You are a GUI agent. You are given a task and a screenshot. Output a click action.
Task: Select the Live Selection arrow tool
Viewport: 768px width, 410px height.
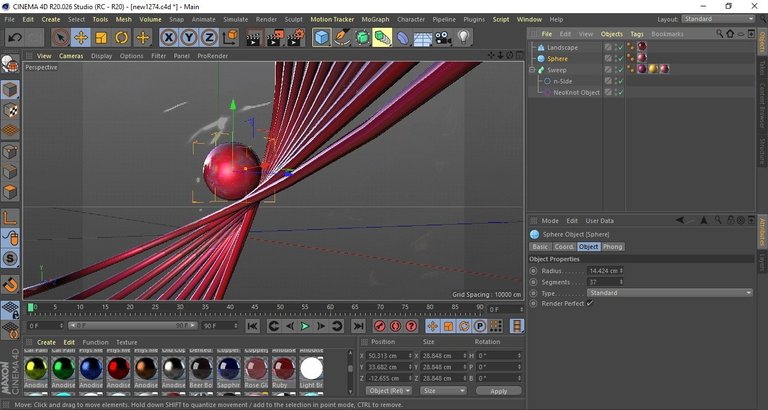point(60,38)
